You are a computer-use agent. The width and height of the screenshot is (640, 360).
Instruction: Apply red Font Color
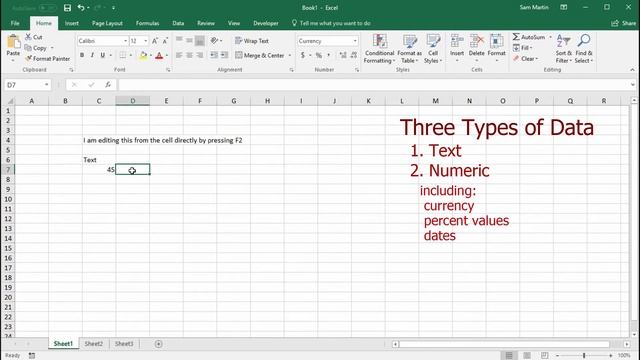(x=159, y=55)
